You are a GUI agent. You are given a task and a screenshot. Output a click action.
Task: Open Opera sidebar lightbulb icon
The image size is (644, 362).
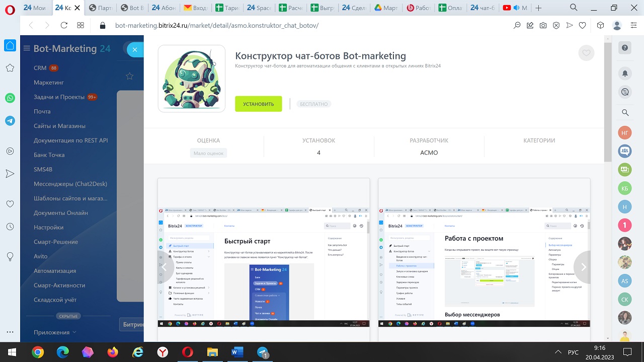click(x=10, y=256)
